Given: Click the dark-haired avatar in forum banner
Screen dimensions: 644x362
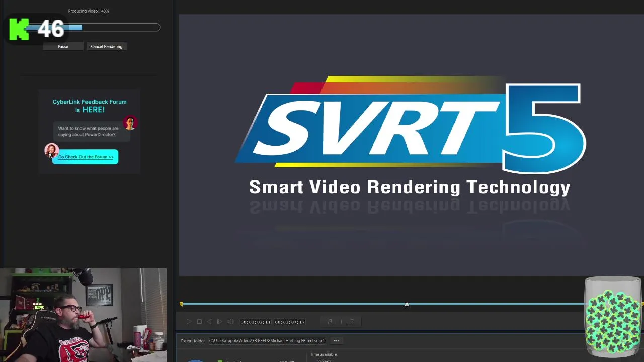Looking at the screenshot, I should click(x=130, y=123).
